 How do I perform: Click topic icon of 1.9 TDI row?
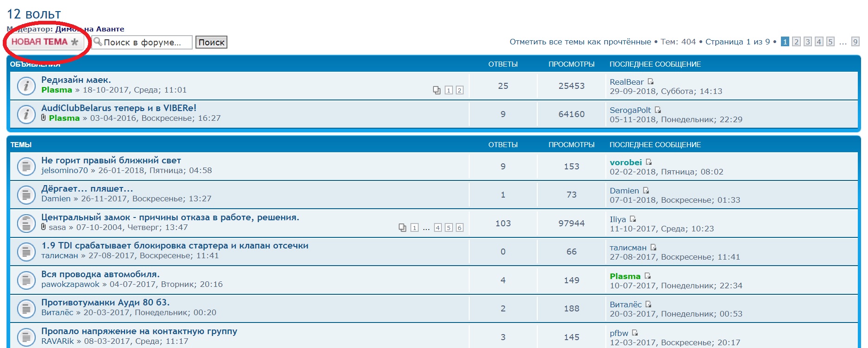tap(26, 252)
